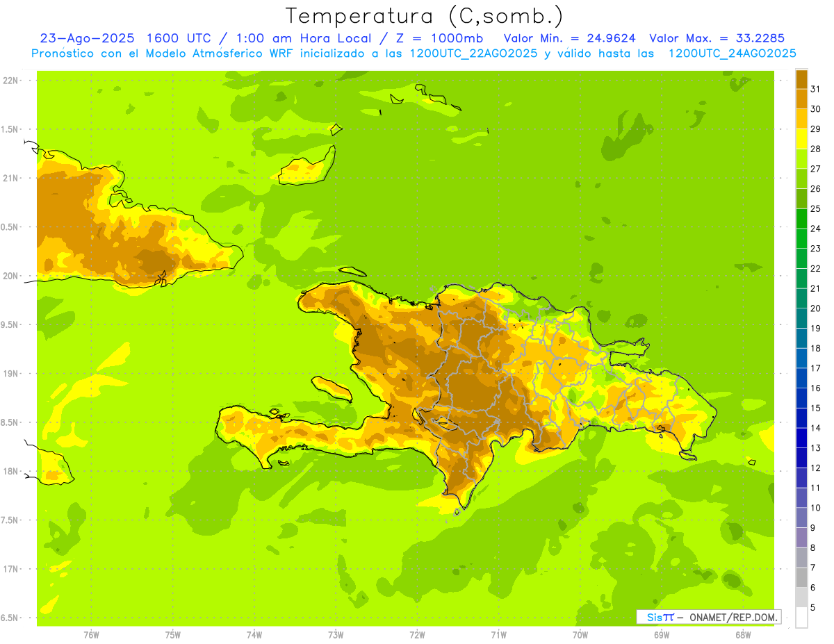Click the colorbar label 26

(x=815, y=189)
